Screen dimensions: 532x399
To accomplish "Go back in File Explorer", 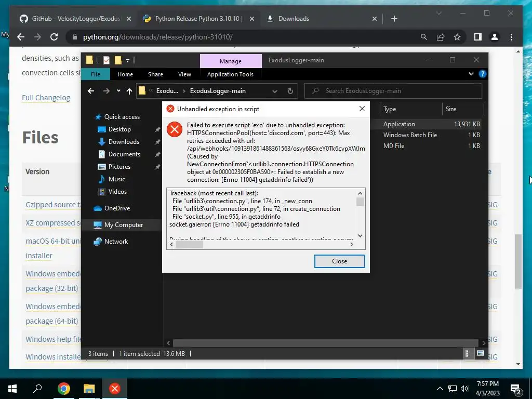I will point(91,91).
